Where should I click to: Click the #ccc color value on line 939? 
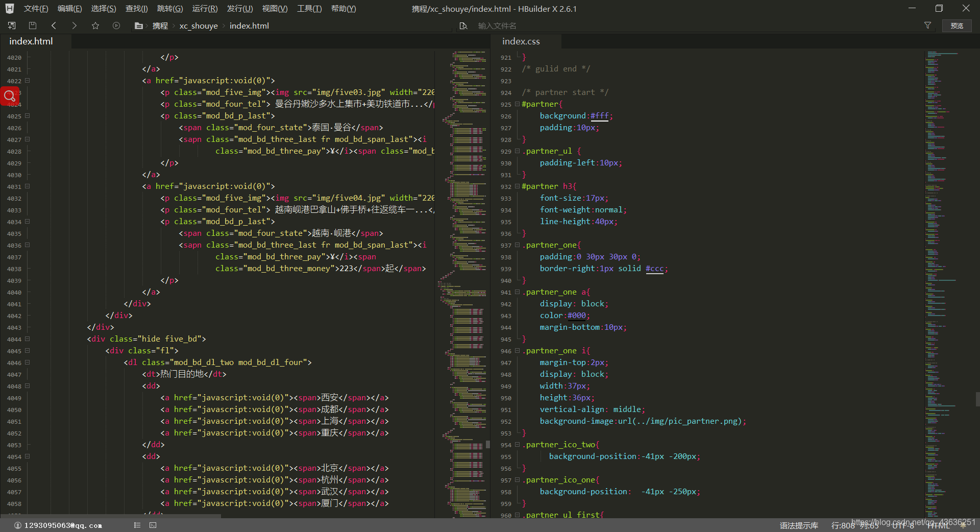[x=655, y=269]
